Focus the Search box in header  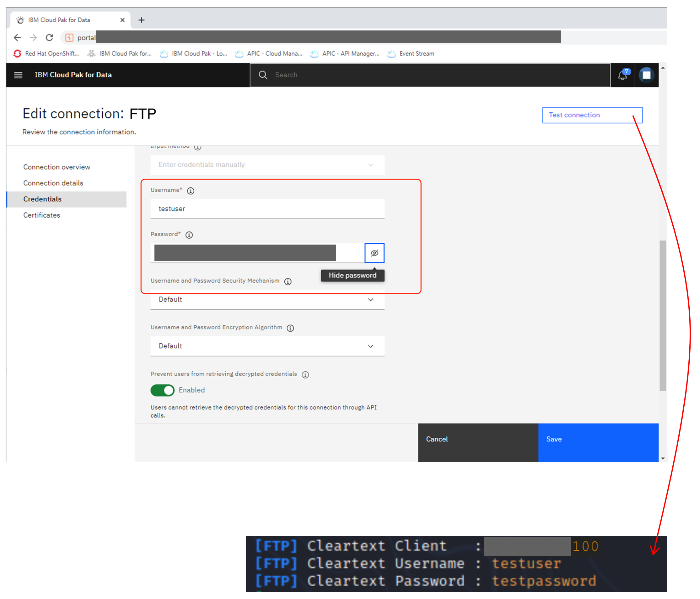pyautogui.click(x=430, y=75)
